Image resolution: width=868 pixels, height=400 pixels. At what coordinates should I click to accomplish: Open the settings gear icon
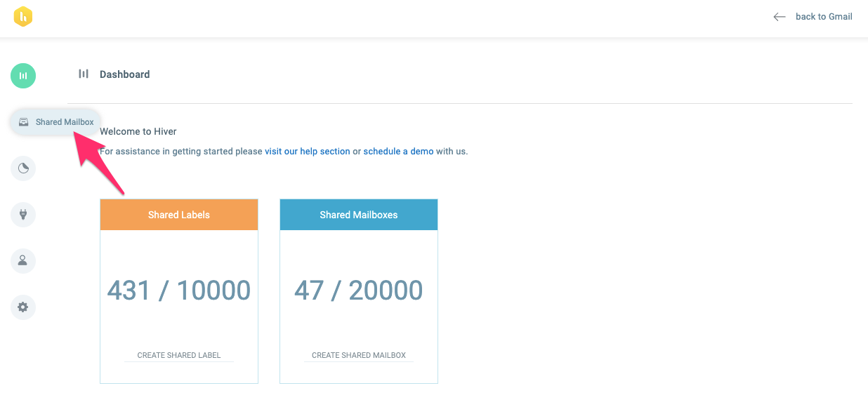tap(23, 307)
